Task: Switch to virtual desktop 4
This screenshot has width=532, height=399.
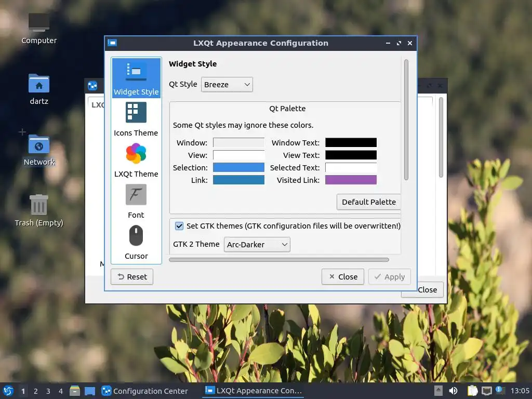Action: (x=61, y=391)
